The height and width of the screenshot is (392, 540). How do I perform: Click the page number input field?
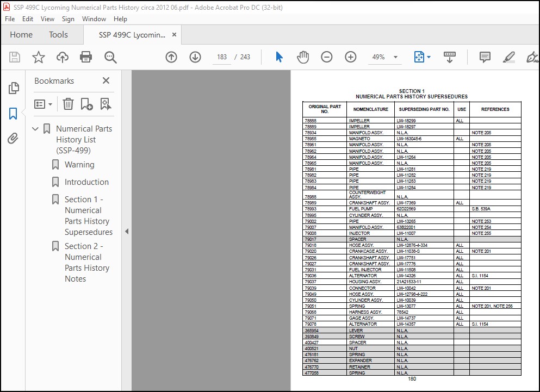coord(222,57)
